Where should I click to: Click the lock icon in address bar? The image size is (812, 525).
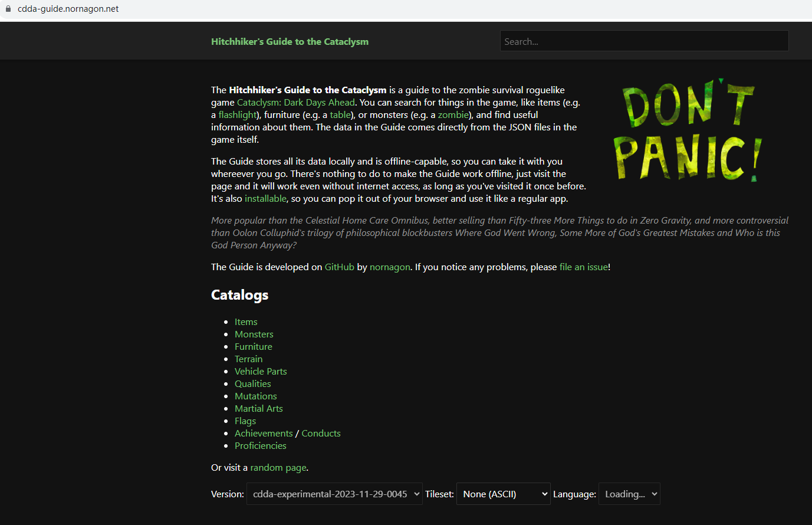8,9
